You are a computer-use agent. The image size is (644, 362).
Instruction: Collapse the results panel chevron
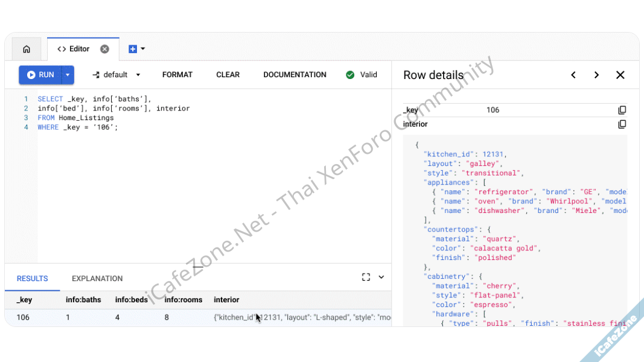click(x=381, y=278)
